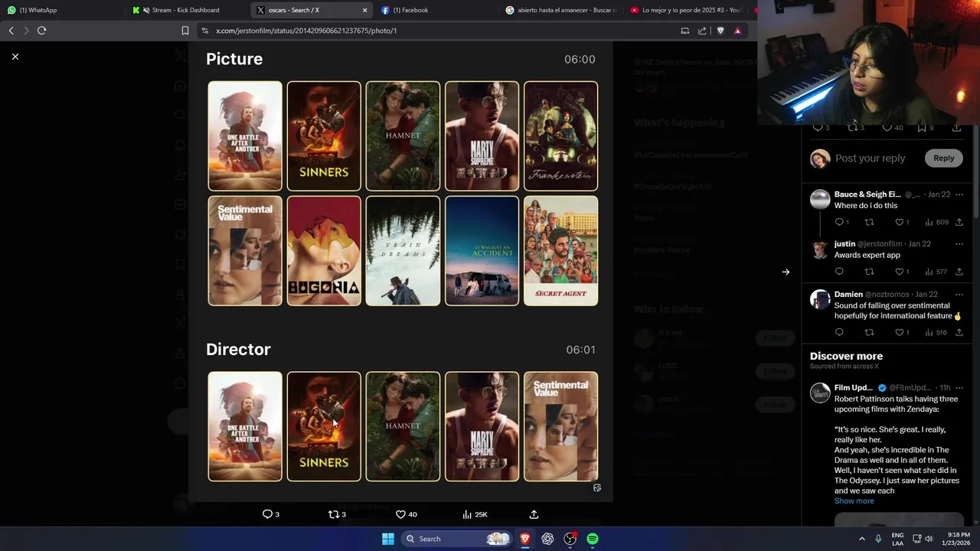Screen dimensions: 980x551
Task: Open more options on Film Updates post
Action: click(x=959, y=388)
